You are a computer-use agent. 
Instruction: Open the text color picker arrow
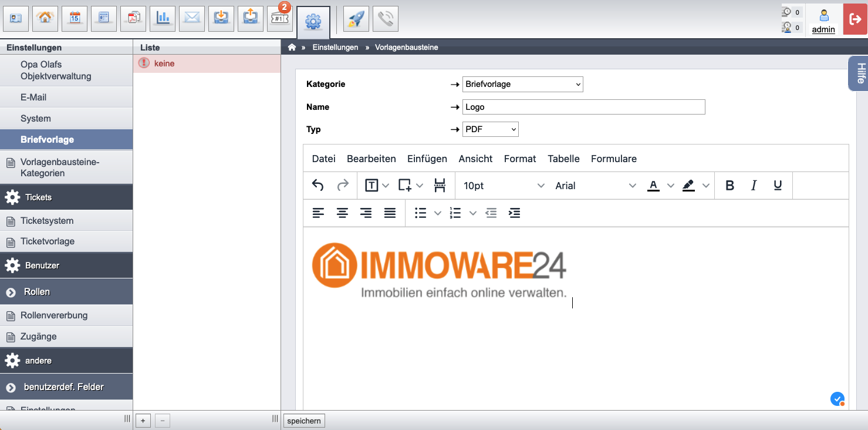tap(671, 186)
